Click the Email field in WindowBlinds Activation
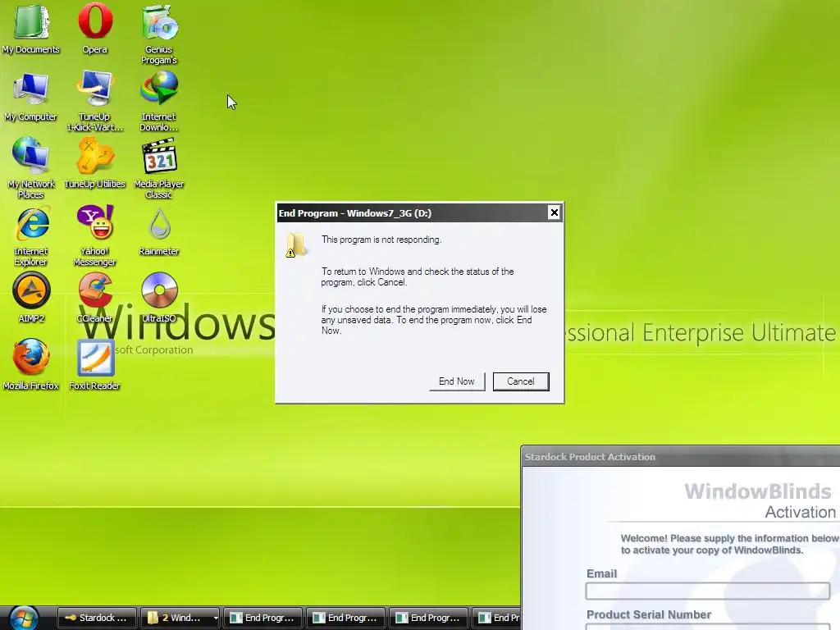The width and height of the screenshot is (840, 630). pyautogui.click(x=708, y=591)
